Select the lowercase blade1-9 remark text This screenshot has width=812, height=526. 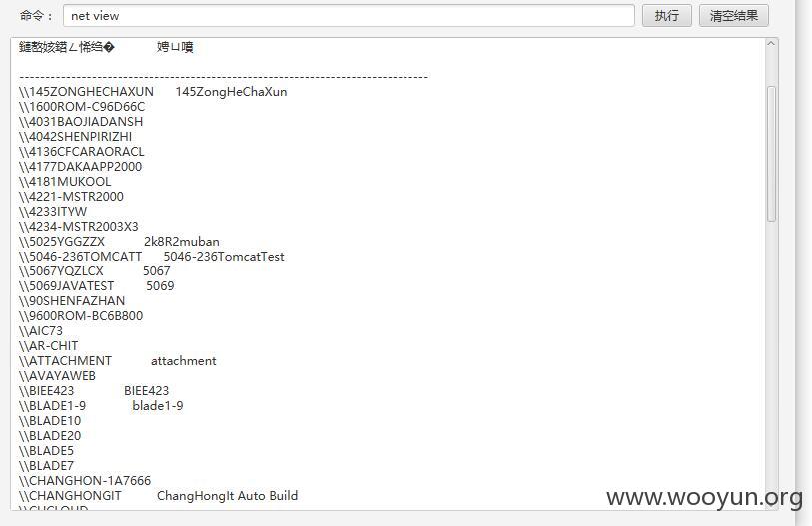point(158,407)
